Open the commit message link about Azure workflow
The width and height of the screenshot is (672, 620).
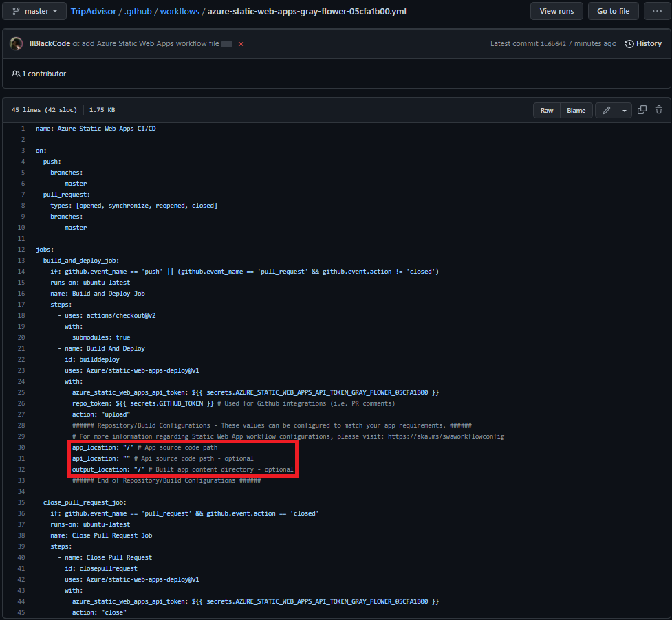146,44
